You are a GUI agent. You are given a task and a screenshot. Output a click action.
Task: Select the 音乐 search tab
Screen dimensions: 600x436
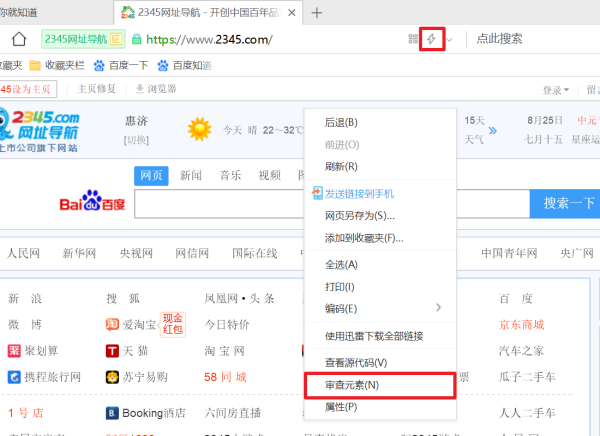tap(230, 176)
